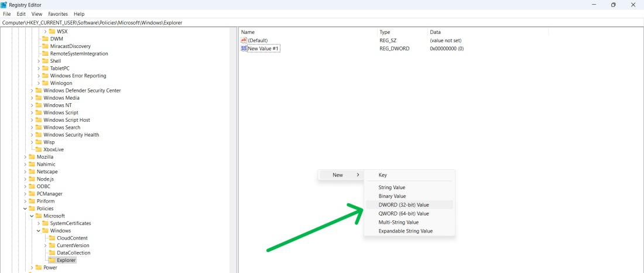Click the New Value #1 name edit box
The height and width of the screenshot is (273, 644).
[x=263, y=49]
